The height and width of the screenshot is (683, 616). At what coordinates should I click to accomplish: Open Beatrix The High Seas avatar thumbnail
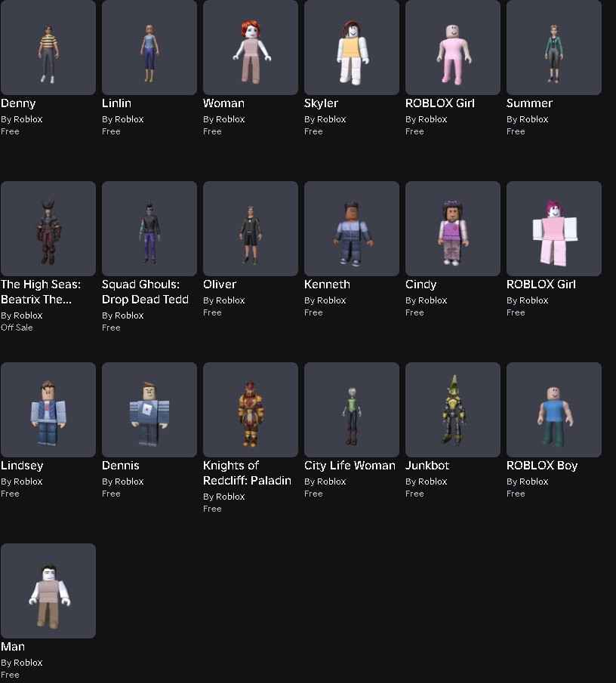tap(48, 229)
